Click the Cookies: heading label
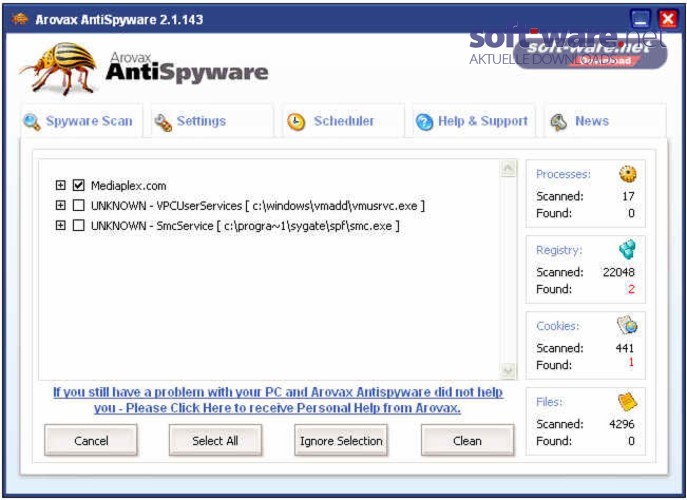Viewport: 687px width, 500px height. (557, 326)
